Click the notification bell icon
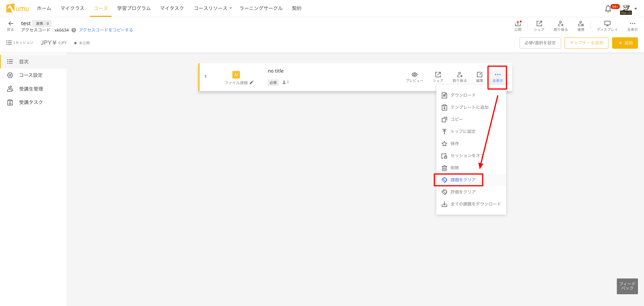The image size is (644, 306). point(608,9)
